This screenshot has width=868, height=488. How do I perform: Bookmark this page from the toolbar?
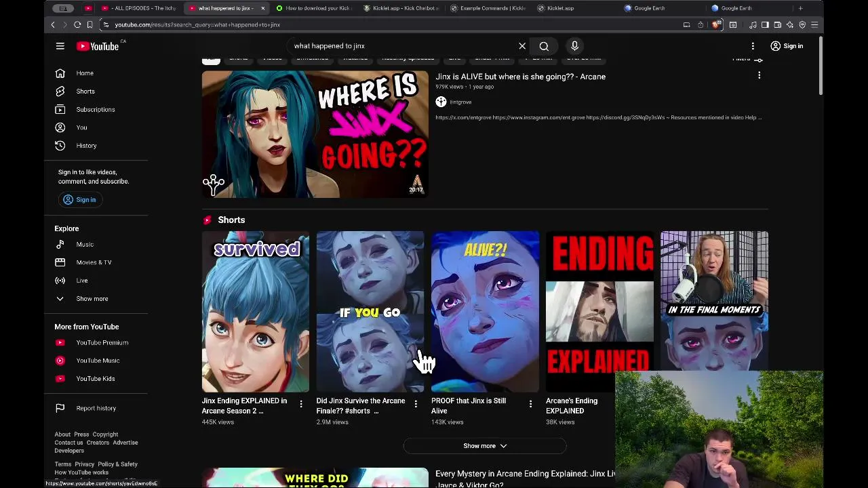click(90, 24)
